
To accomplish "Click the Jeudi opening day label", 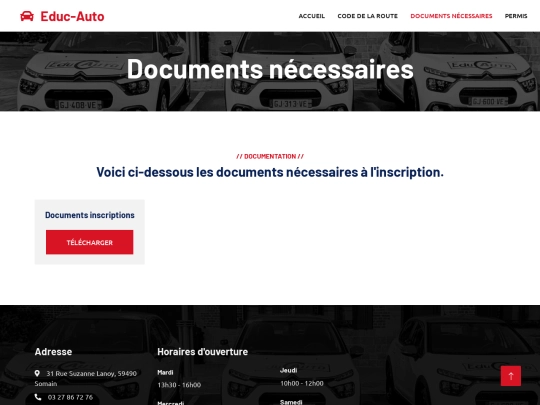I will pos(289,371).
